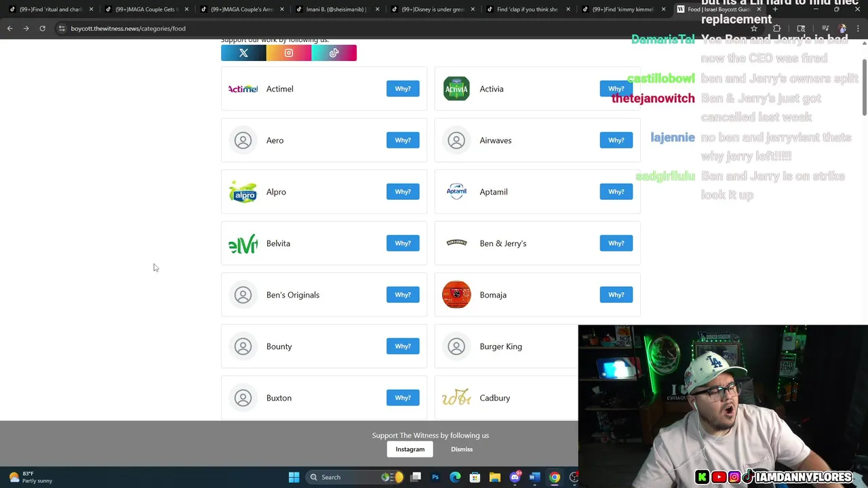Click the Activia brand logo
The image size is (868, 488).
click(x=456, y=89)
